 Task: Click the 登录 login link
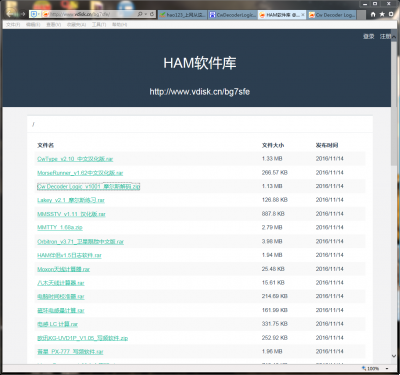tap(369, 36)
